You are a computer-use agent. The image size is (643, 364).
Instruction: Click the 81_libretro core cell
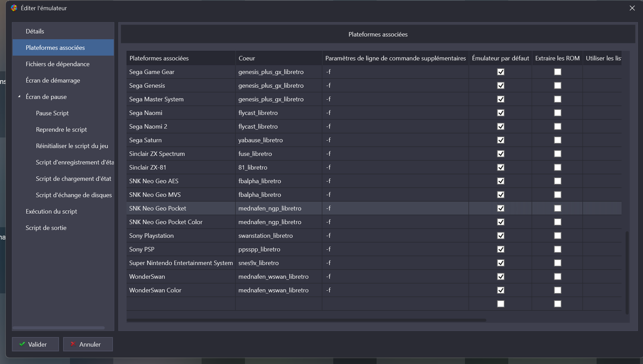(279, 167)
